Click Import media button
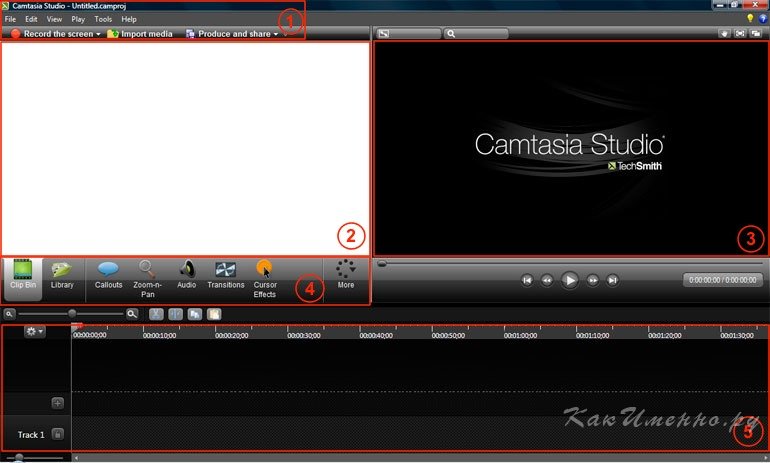The width and height of the screenshot is (770, 463). (x=140, y=34)
